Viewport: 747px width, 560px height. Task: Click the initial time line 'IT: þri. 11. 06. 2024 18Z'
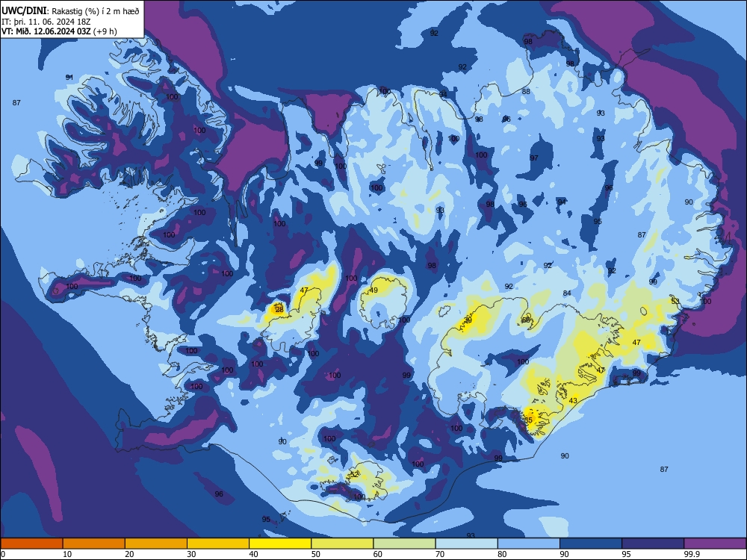click(46, 22)
